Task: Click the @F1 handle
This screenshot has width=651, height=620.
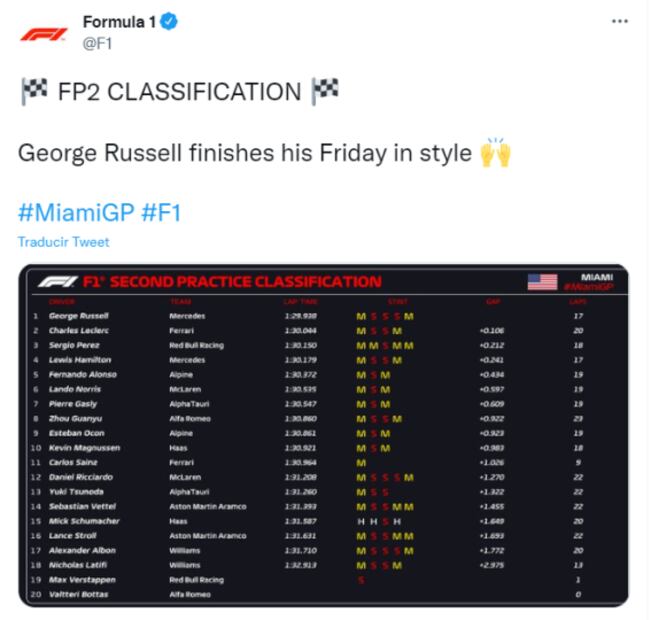Action: point(96,43)
